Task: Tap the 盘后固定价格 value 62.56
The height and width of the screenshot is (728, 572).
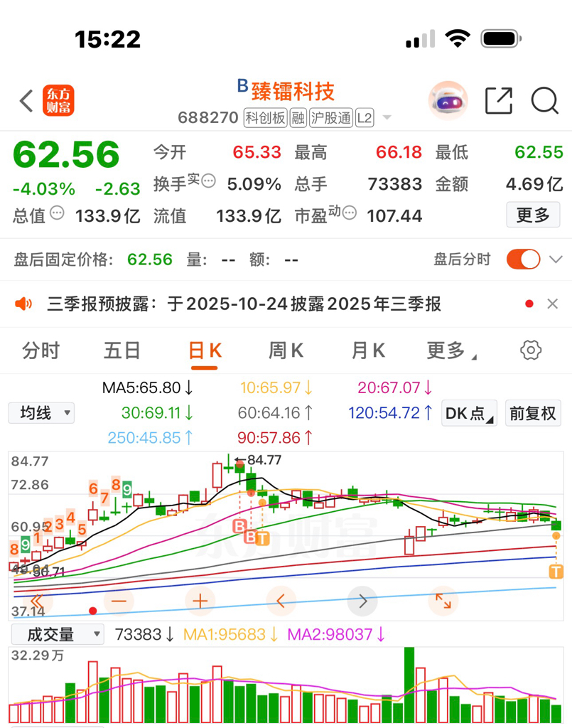Action: coord(150,259)
